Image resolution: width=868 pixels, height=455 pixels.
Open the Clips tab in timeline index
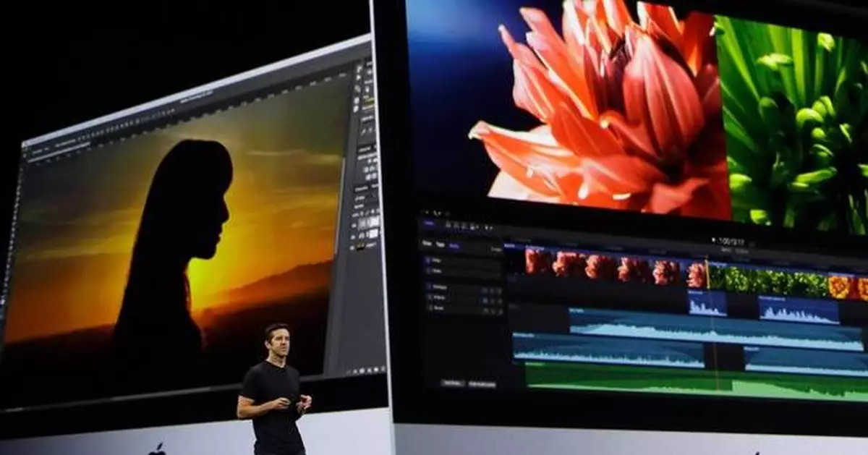[x=427, y=244]
